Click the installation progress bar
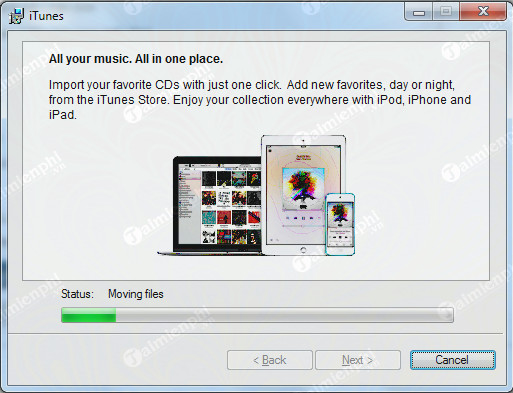Screen dimensions: 513x393 257,315
